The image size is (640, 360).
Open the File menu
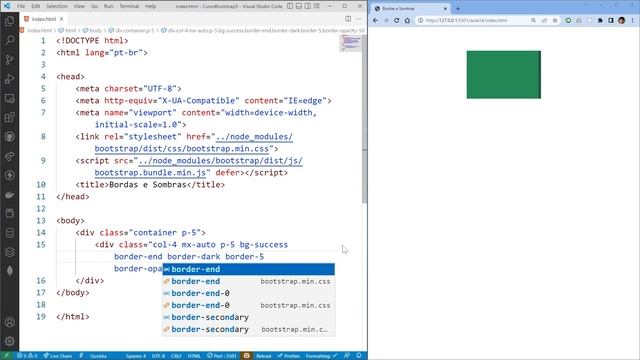coord(21,6)
